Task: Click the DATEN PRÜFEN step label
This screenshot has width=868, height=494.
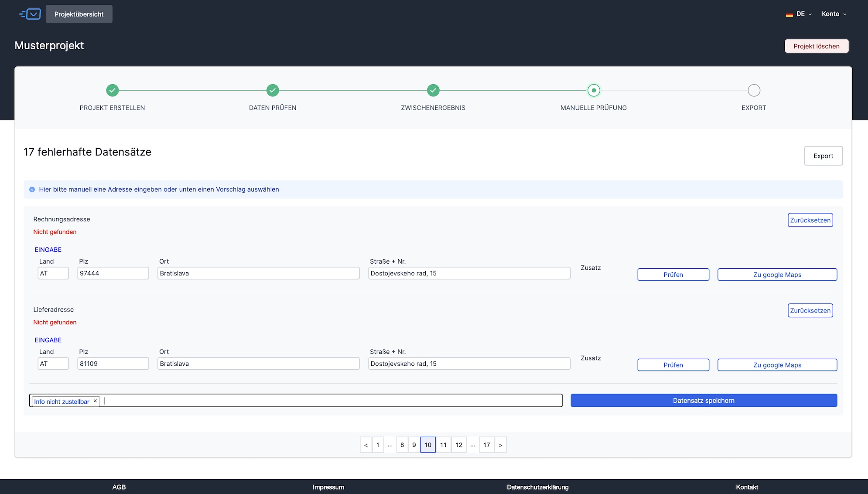Action: (x=273, y=108)
